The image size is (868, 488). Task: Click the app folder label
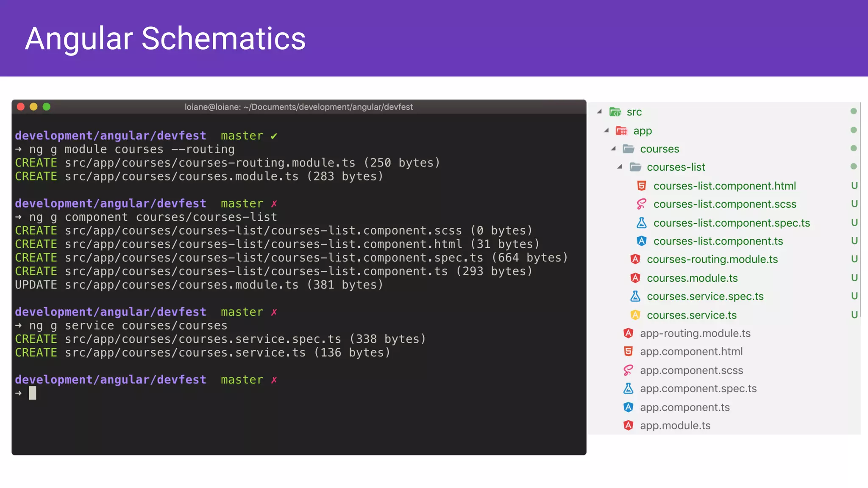[x=643, y=131]
